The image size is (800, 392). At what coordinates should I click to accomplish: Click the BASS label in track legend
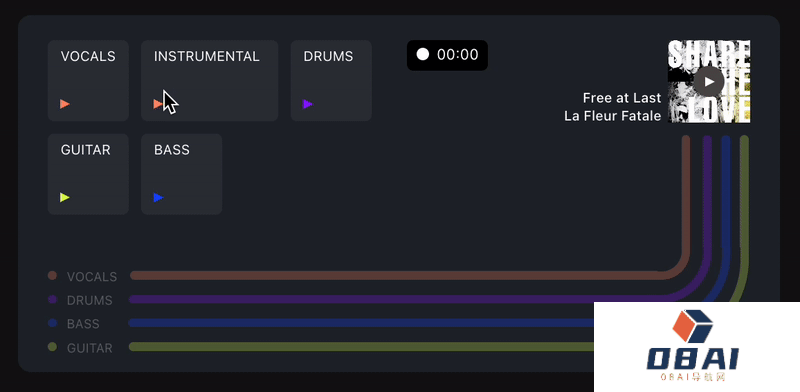click(x=83, y=324)
